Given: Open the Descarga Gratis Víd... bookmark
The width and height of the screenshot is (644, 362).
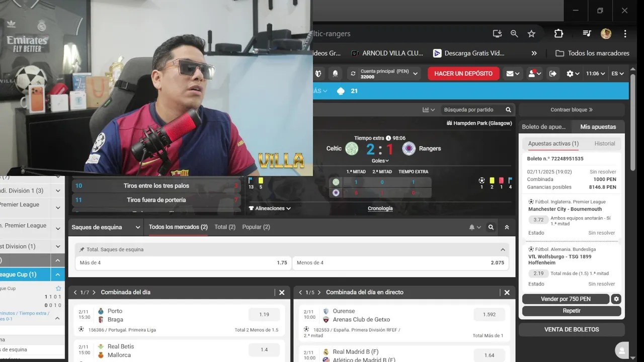Looking at the screenshot, I should click(x=468, y=53).
